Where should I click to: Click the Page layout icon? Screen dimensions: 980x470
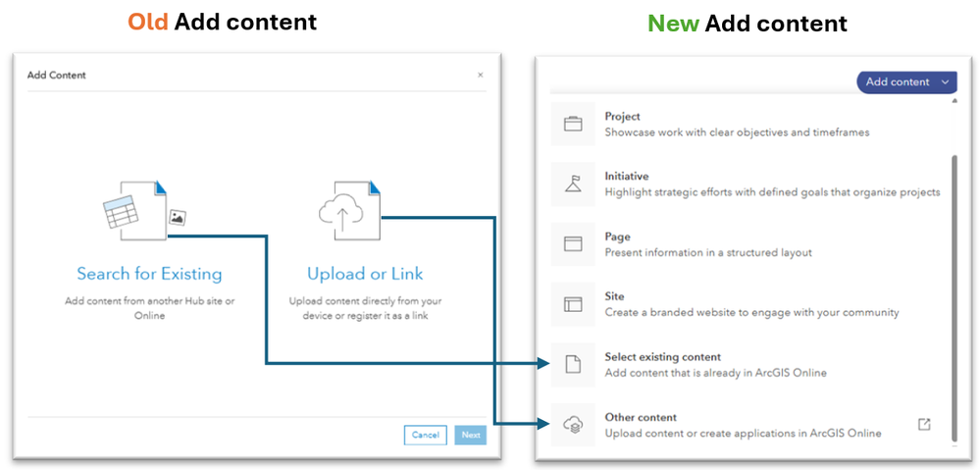573,243
